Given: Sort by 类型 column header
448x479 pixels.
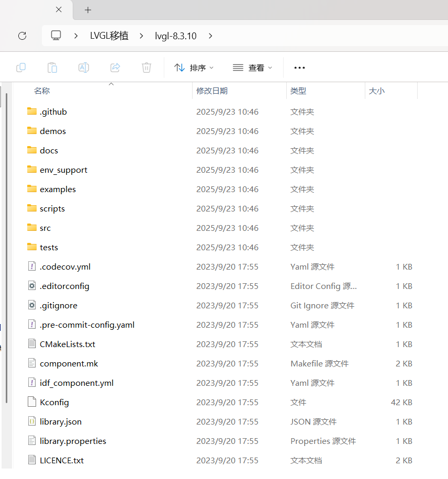Looking at the screenshot, I should pos(298,91).
